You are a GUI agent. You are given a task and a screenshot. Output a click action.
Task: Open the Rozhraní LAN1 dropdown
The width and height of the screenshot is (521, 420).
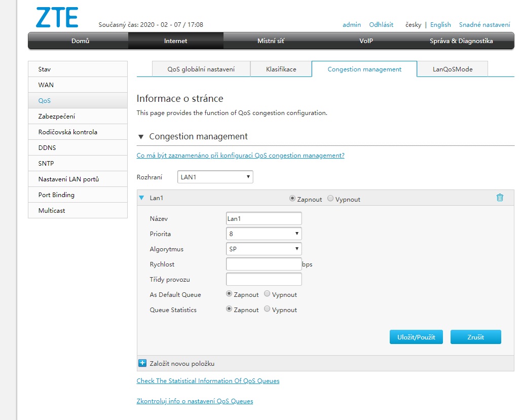coord(215,177)
